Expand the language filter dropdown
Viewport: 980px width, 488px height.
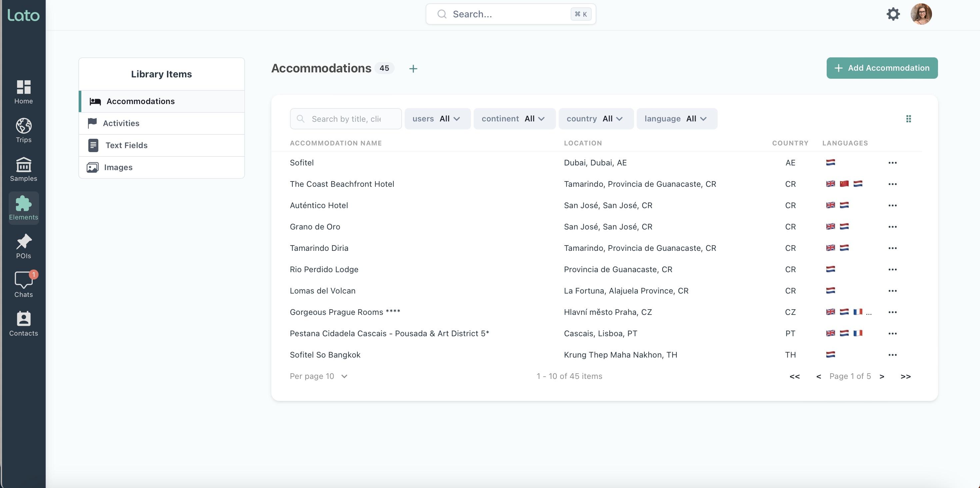676,119
